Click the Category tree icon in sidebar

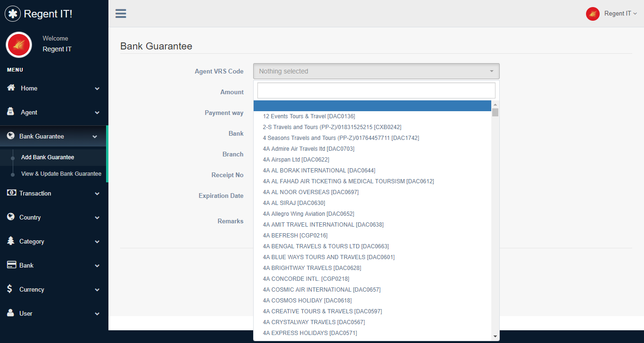pyautogui.click(x=11, y=241)
